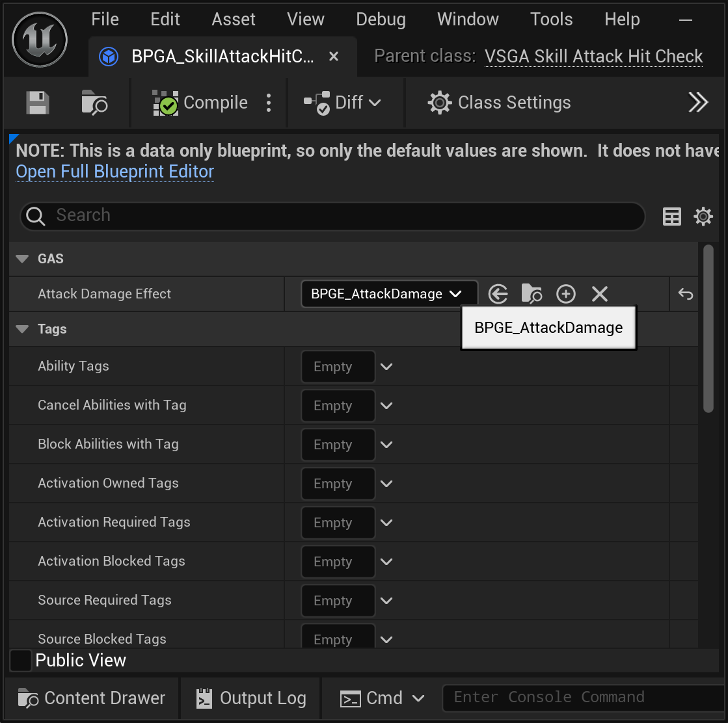
Task: Select the Attack Damage Effect property label
Action: 105,294
